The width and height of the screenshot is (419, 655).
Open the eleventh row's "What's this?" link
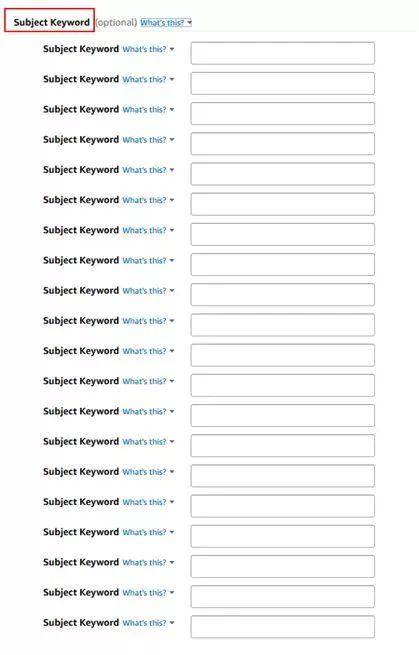[144, 351]
